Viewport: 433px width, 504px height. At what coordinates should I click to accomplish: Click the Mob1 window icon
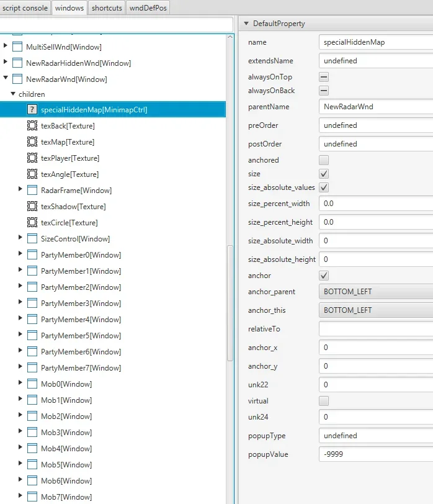tap(32, 400)
